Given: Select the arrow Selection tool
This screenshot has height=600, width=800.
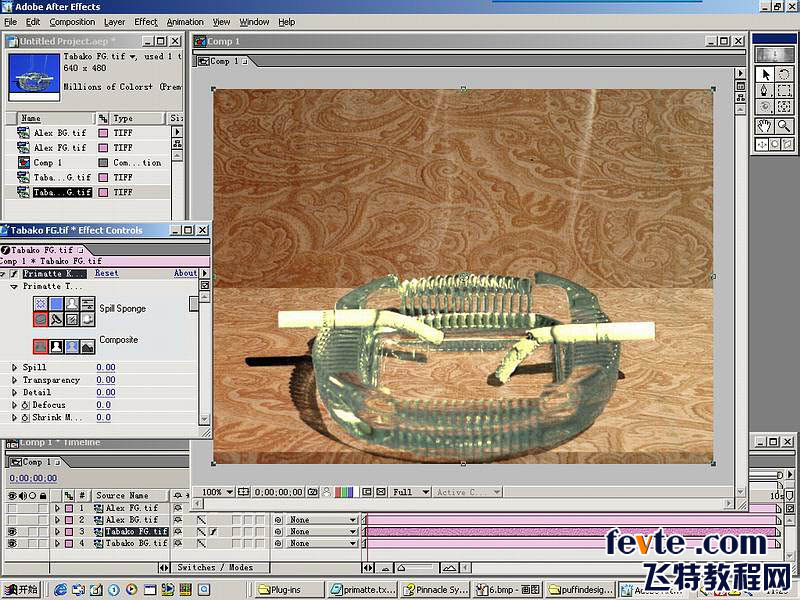Looking at the screenshot, I should 765,75.
